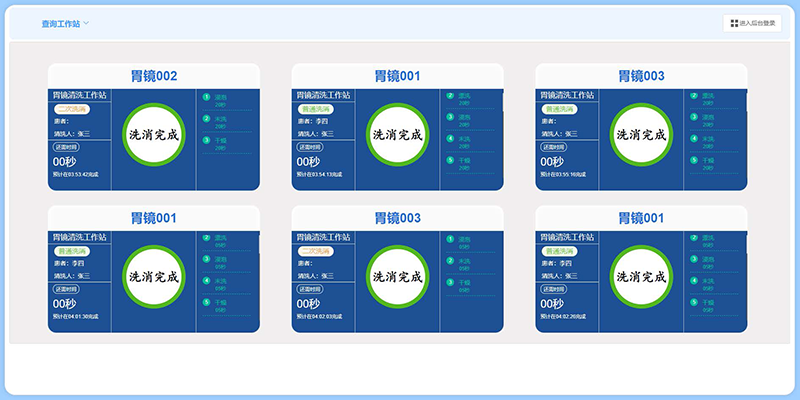800x400 pixels.
Task: Click 胃镜001 title above the 04:01:30 card
Action: [x=154, y=218]
